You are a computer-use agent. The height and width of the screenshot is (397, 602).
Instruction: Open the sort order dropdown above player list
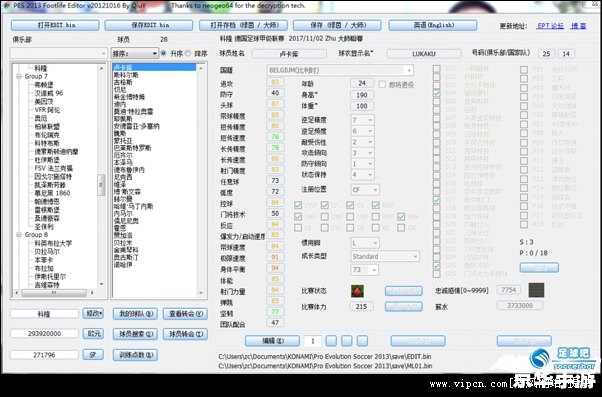tap(154, 53)
